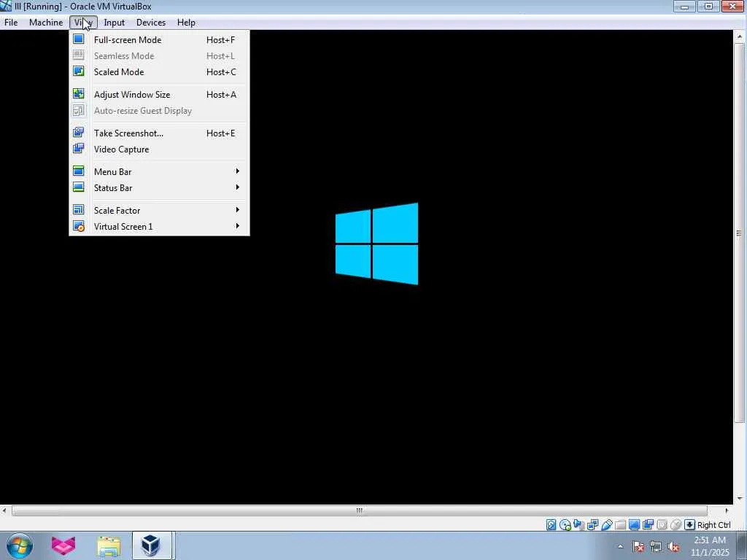Image resolution: width=747 pixels, height=560 pixels.
Task: Toggle Seamless Mode entry
Action: pyautogui.click(x=159, y=55)
